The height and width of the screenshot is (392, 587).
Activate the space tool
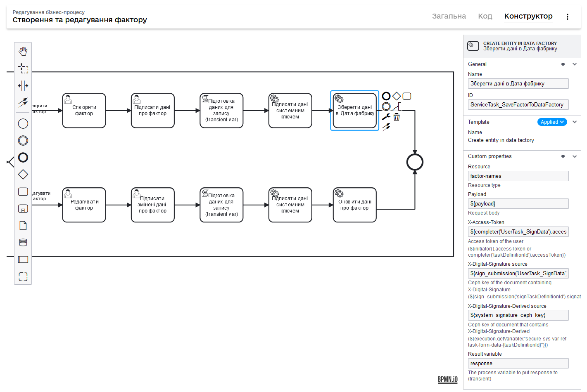coord(23,86)
